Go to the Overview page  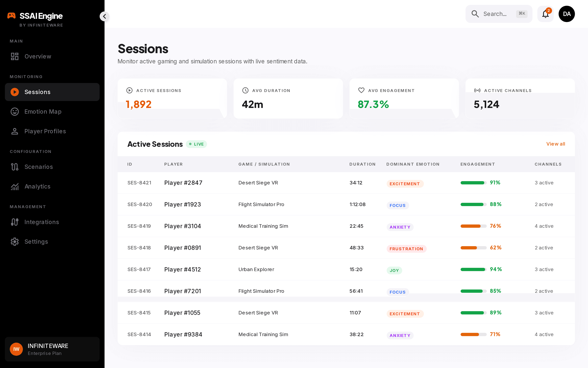(52, 56)
